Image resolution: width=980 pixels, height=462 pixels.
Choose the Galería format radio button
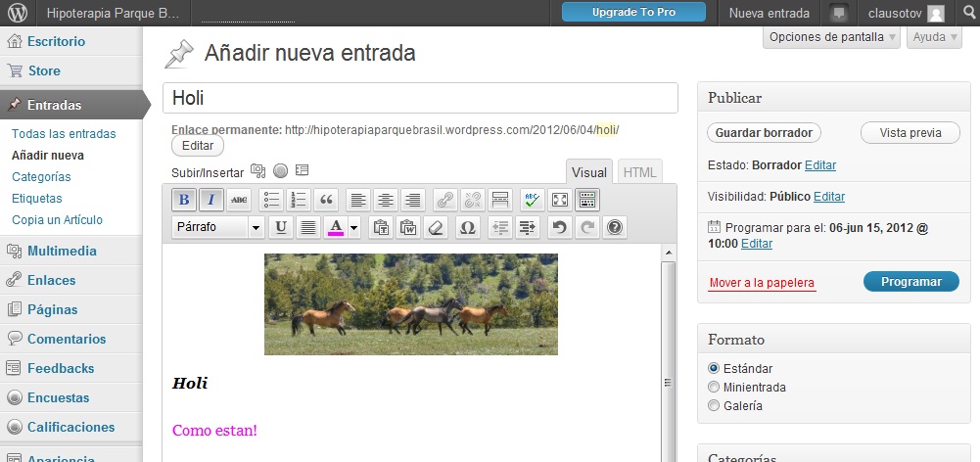coord(714,405)
